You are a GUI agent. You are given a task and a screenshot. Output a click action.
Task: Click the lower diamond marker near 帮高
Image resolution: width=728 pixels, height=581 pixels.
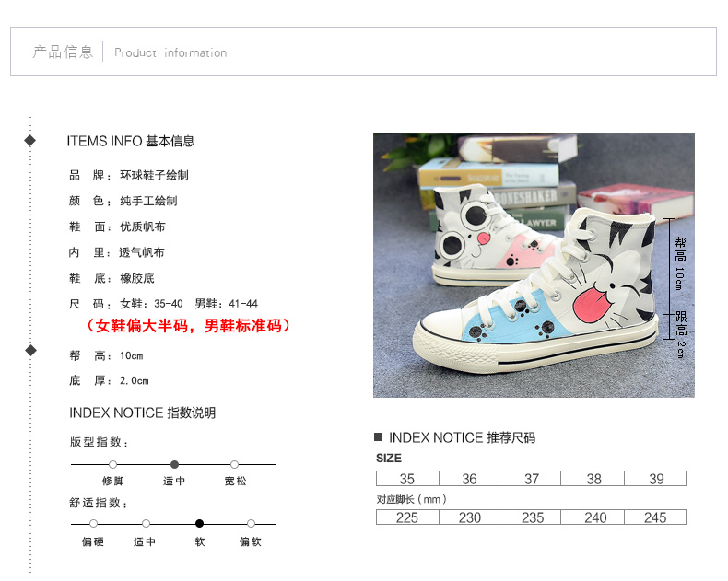click(x=30, y=351)
